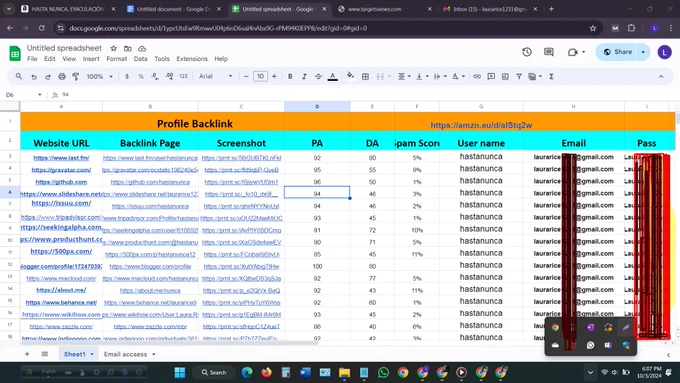The width and height of the screenshot is (680, 383).
Task: Open the Functions sigma icon
Action: [552, 76]
